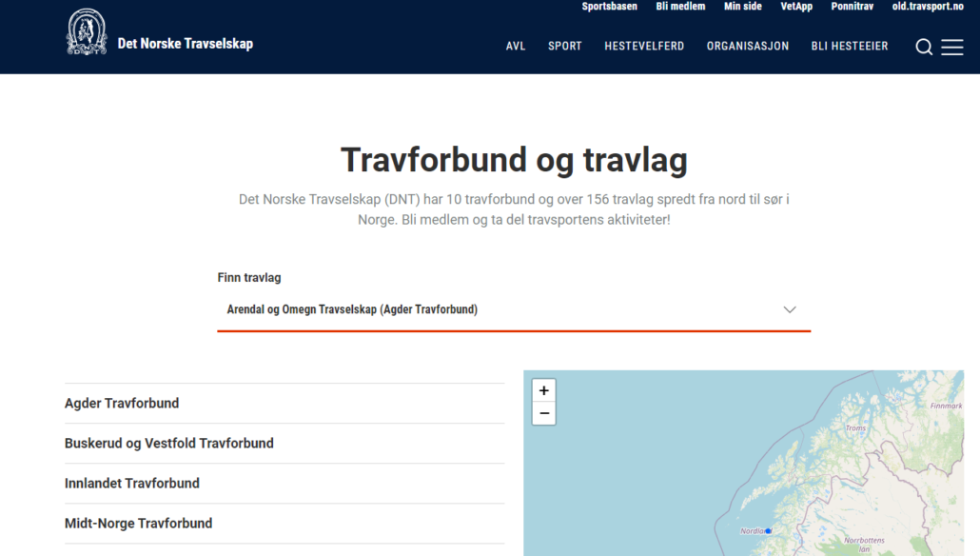This screenshot has width=980, height=556.
Task: Click the Min side link
Action: (x=742, y=7)
